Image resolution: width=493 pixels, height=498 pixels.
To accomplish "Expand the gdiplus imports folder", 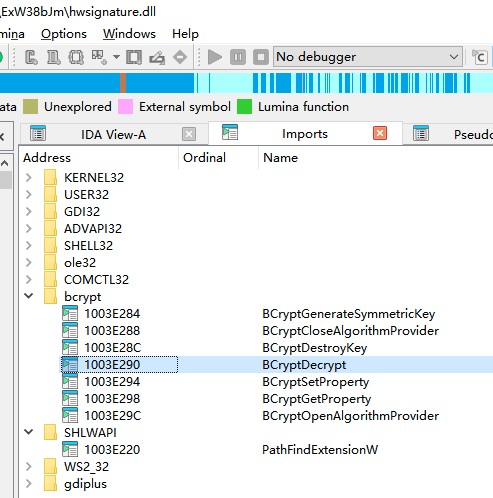I will click(x=29, y=483).
